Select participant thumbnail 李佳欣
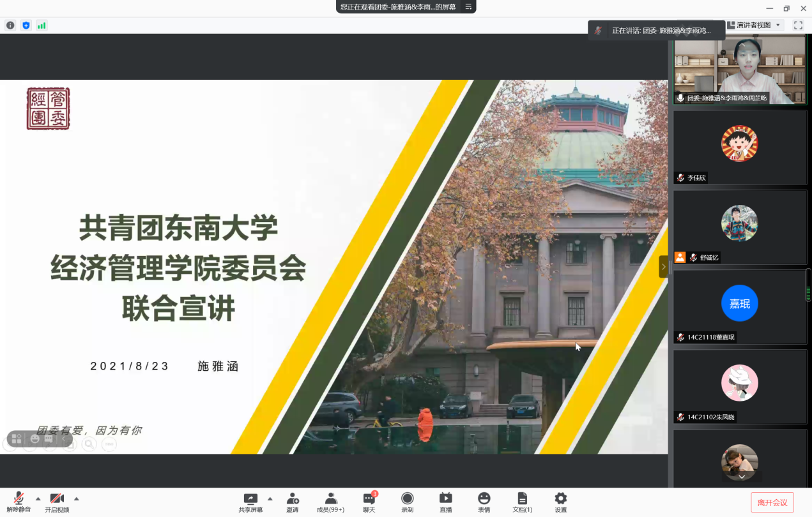The width and height of the screenshot is (812, 517). point(740,147)
